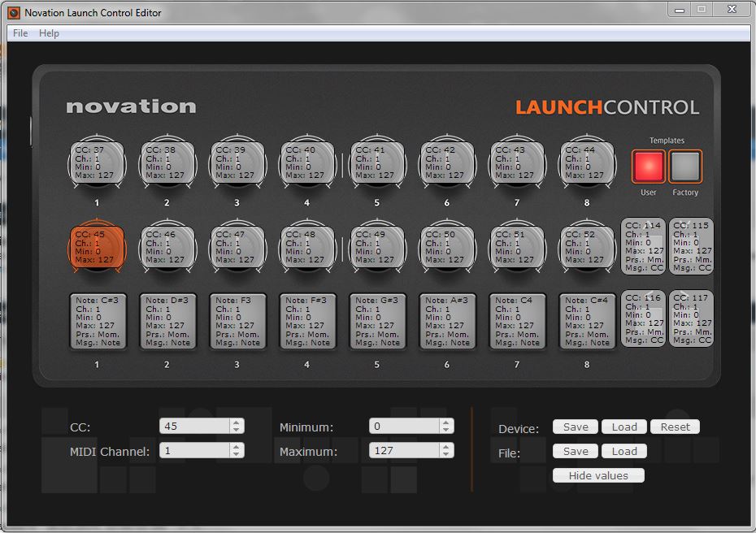Image resolution: width=756 pixels, height=533 pixels.
Task: Select the knob labeled CC: 46
Action: point(167,247)
